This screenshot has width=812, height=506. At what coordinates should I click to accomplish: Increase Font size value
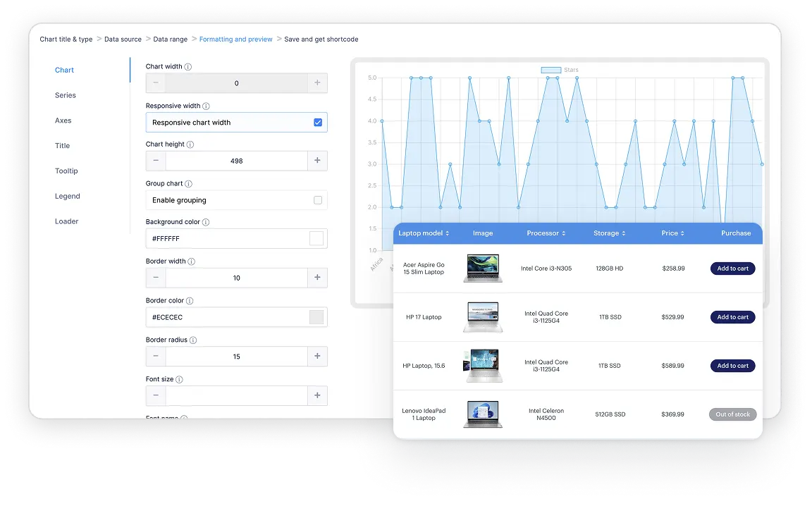click(317, 395)
